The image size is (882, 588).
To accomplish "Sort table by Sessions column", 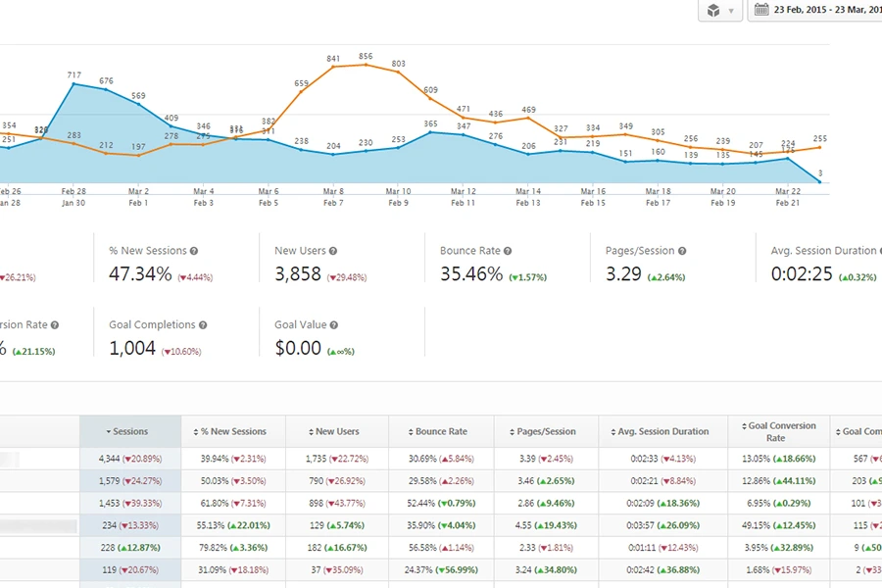I will pos(130,431).
